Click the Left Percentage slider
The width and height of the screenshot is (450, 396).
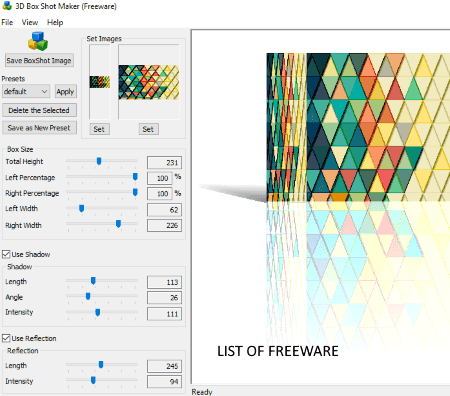pos(102,177)
